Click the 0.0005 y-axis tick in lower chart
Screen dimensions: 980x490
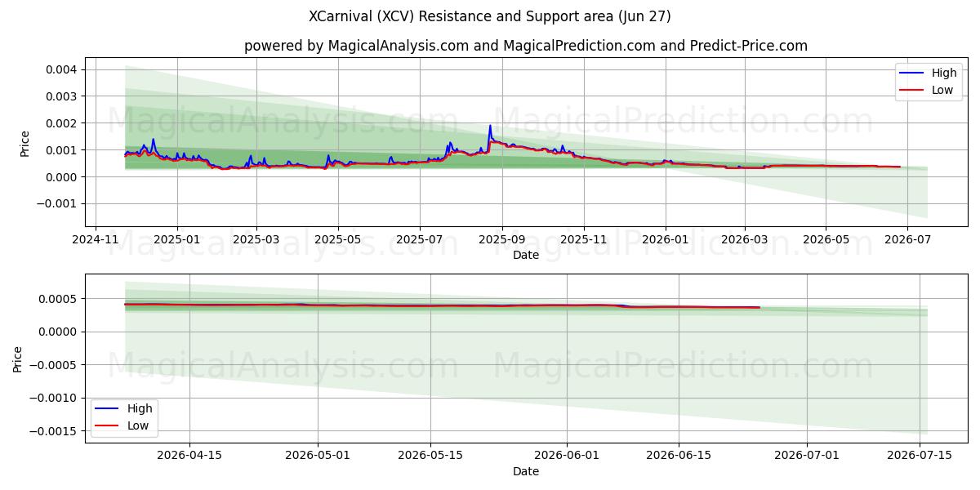coord(59,299)
